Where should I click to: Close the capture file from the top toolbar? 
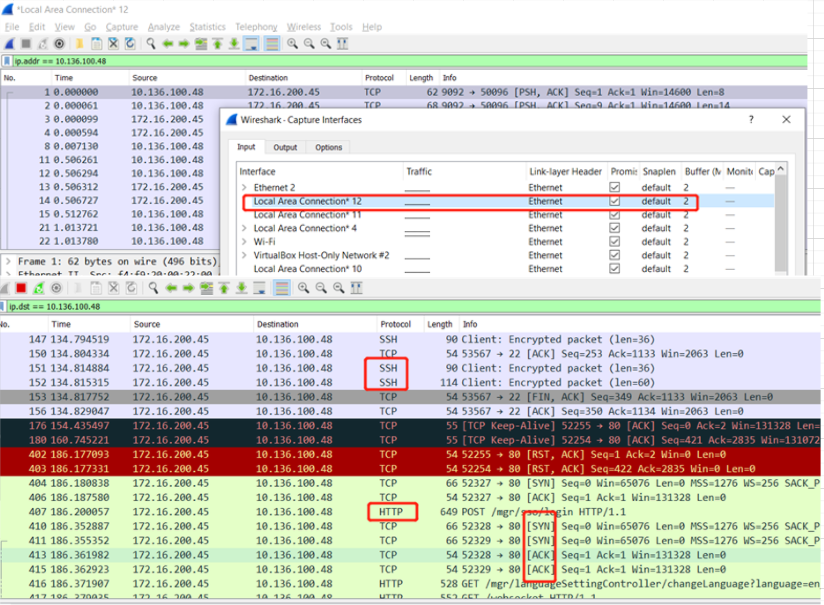[x=113, y=44]
